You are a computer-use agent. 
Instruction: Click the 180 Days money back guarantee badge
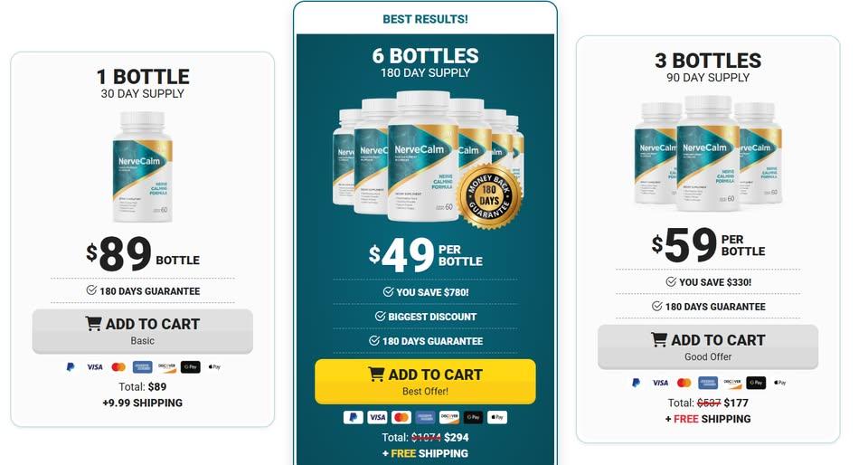[x=489, y=196]
